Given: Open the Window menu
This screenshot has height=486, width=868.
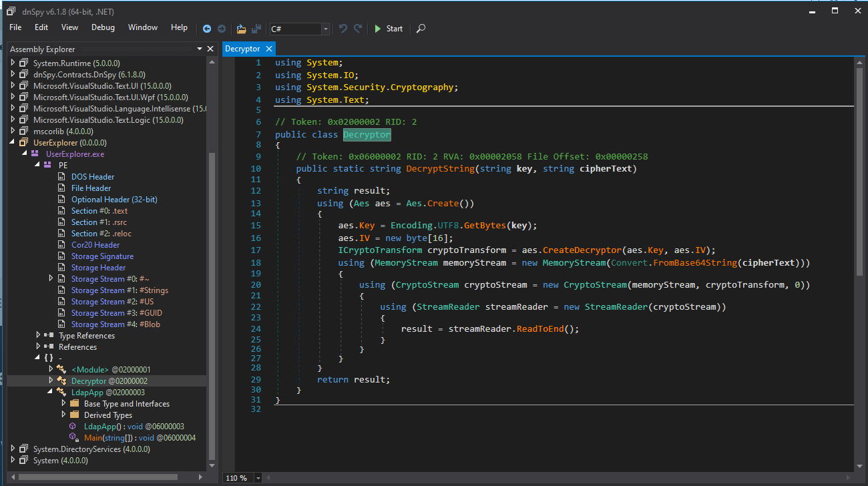Looking at the screenshot, I should (143, 27).
